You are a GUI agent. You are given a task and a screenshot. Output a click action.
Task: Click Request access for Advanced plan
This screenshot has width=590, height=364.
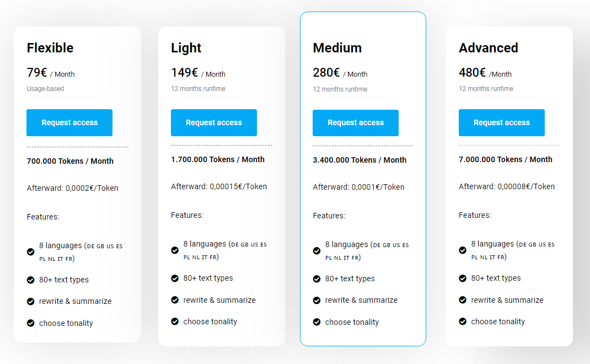pyautogui.click(x=502, y=123)
